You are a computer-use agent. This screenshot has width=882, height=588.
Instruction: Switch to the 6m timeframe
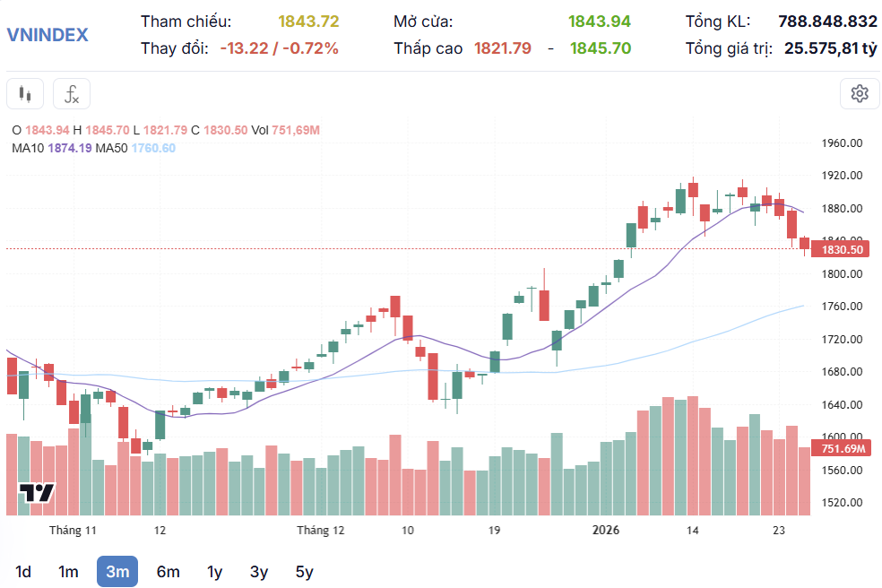point(168,572)
